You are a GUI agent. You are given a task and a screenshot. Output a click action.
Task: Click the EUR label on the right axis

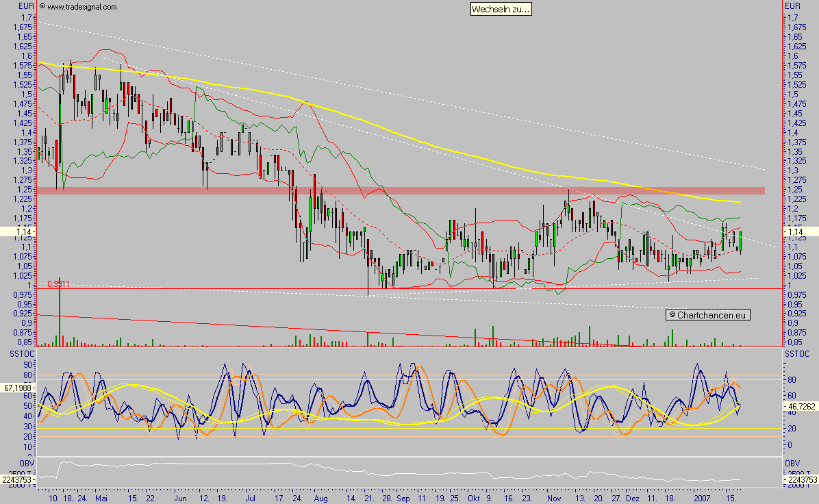click(x=792, y=5)
